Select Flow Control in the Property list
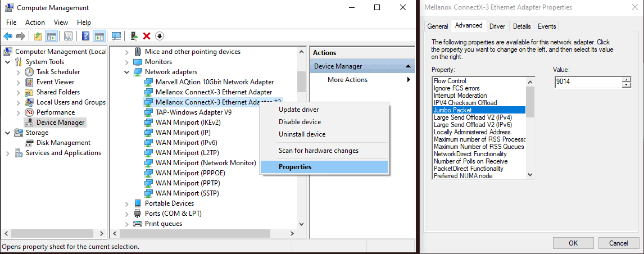Image resolution: width=644 pixels, height=254 pixels. [x=479, y=81]
